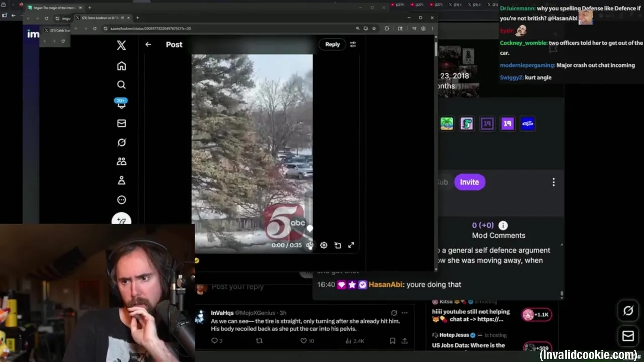Click DrJuicemann username in chat overlay
This screenshot has height=362, width=644.
click(x=517, y=8)
